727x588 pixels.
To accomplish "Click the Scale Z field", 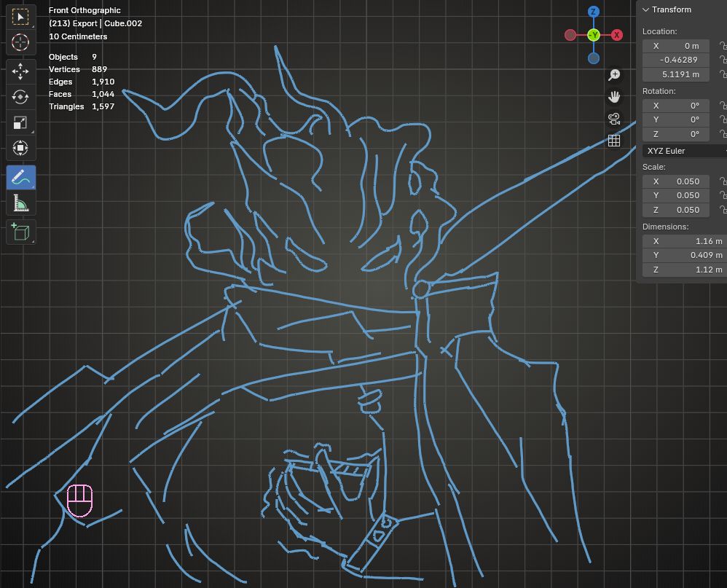I will click(676, 210).
